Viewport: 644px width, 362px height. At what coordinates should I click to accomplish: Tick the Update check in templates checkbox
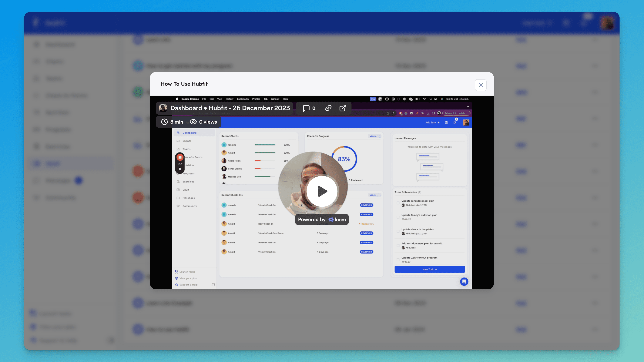[398, 231]
